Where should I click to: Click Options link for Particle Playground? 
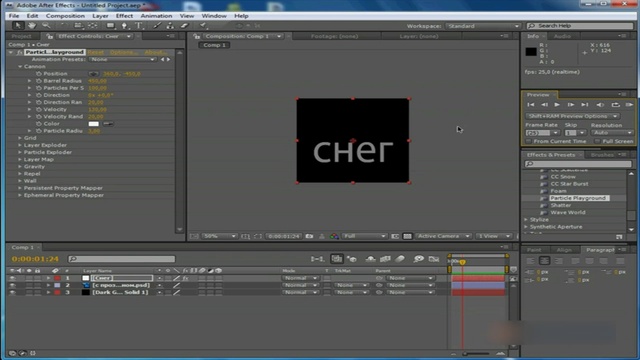pyautogui.click(x=124, y=52)
